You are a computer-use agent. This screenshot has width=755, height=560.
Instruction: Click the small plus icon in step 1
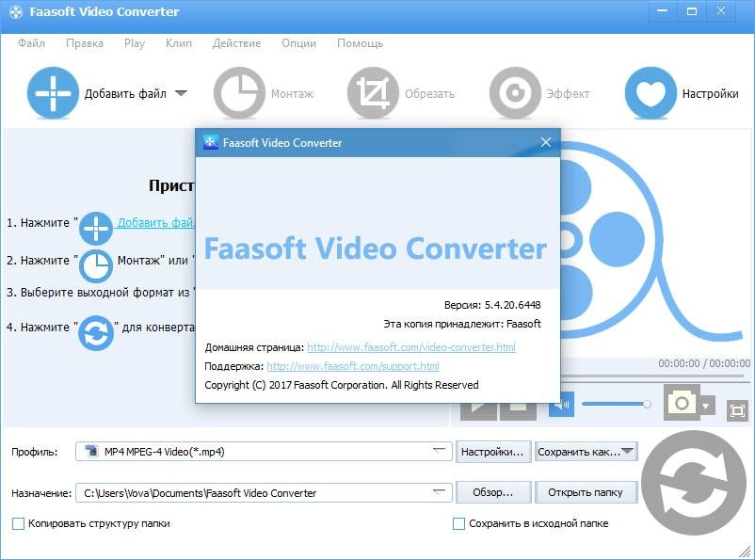click(x=96, y=229)
